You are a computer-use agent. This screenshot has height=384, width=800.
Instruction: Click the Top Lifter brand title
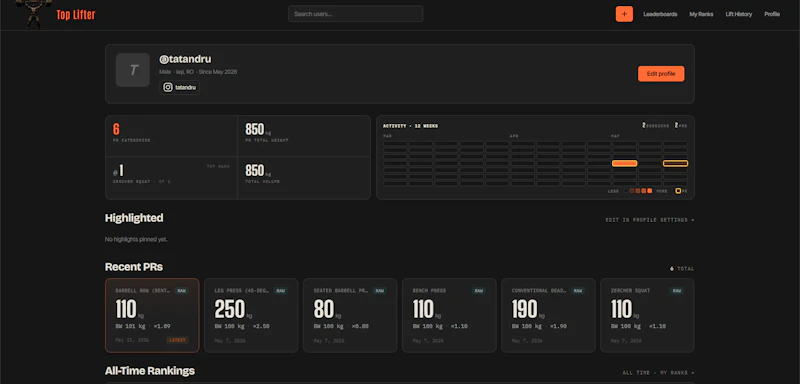(76, 15)
